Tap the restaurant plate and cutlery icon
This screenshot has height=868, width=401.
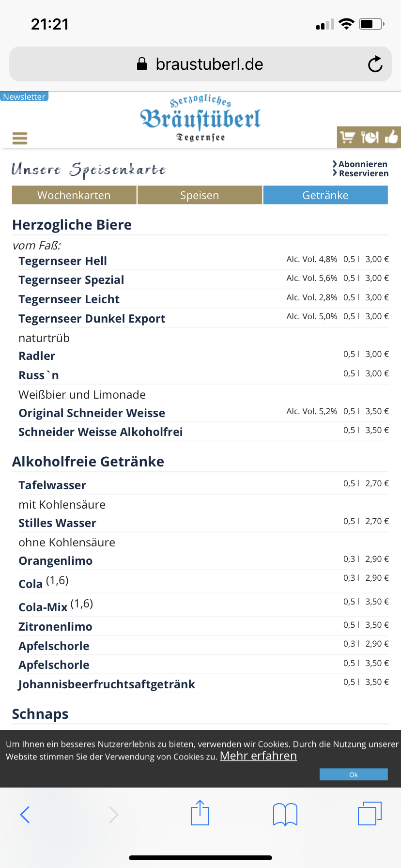(x=370, y=138)
